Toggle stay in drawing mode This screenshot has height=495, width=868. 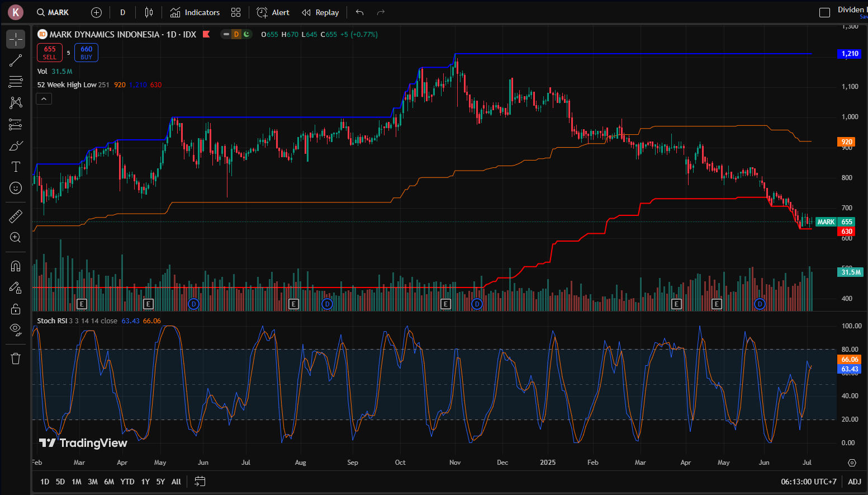(x=16, y=287)
